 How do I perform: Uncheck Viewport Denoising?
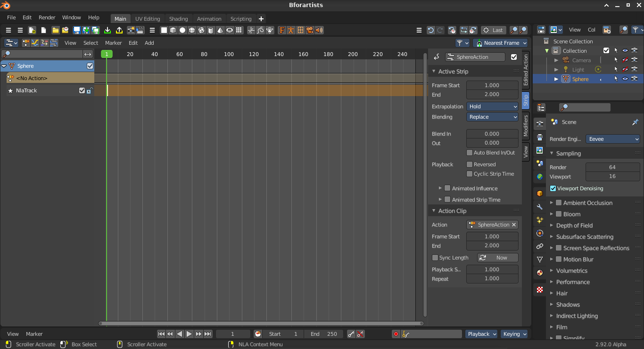pyautogui.click(x=553, y=188)
